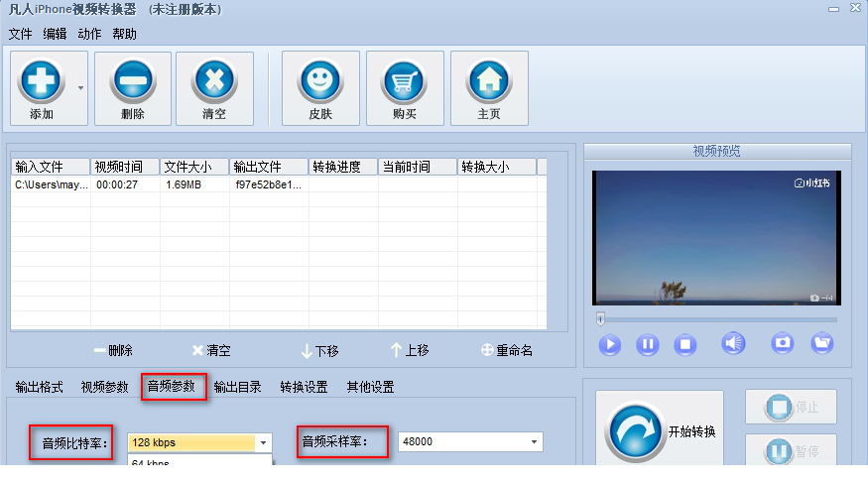Click the 文件大小 column header

click(194, 167)
